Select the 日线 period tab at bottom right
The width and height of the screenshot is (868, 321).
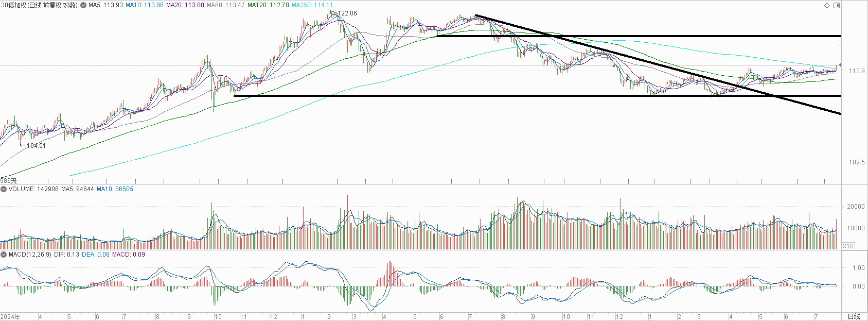[x=854, y=316]
